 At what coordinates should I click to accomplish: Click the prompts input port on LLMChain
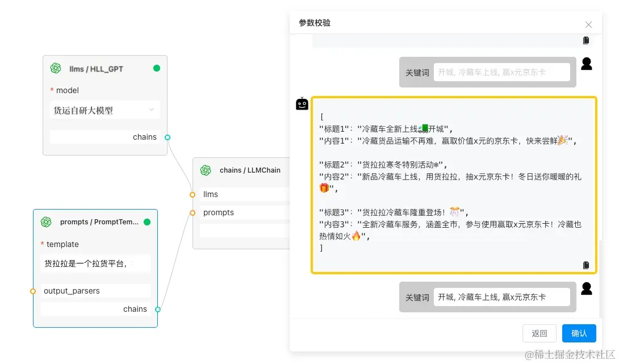pos(193,213)
